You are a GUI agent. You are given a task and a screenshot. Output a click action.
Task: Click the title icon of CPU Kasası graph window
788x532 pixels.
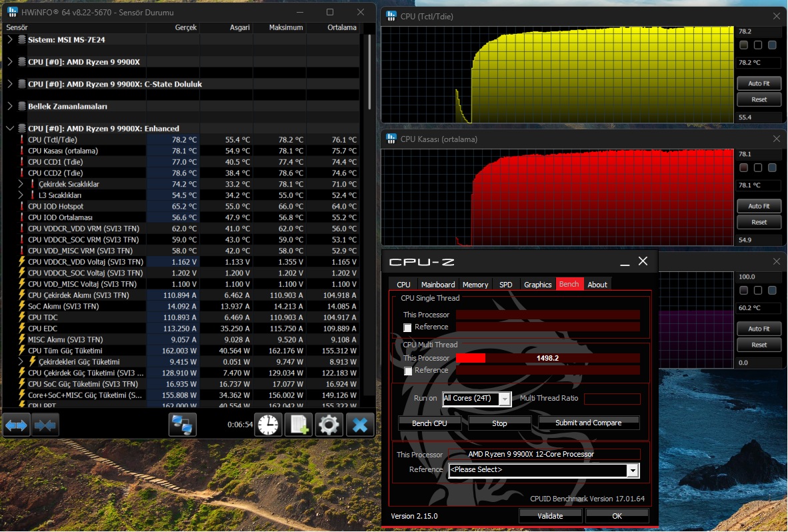[391, 139]
